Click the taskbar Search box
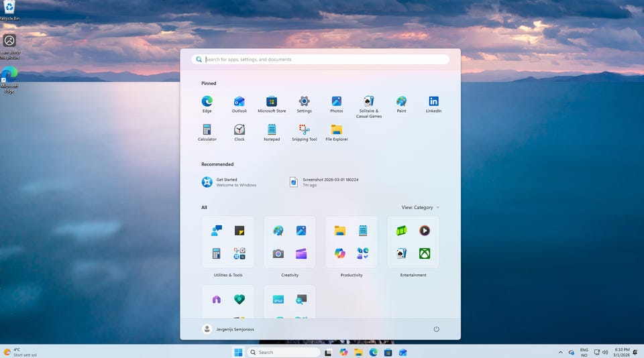 tap(283, 352)
